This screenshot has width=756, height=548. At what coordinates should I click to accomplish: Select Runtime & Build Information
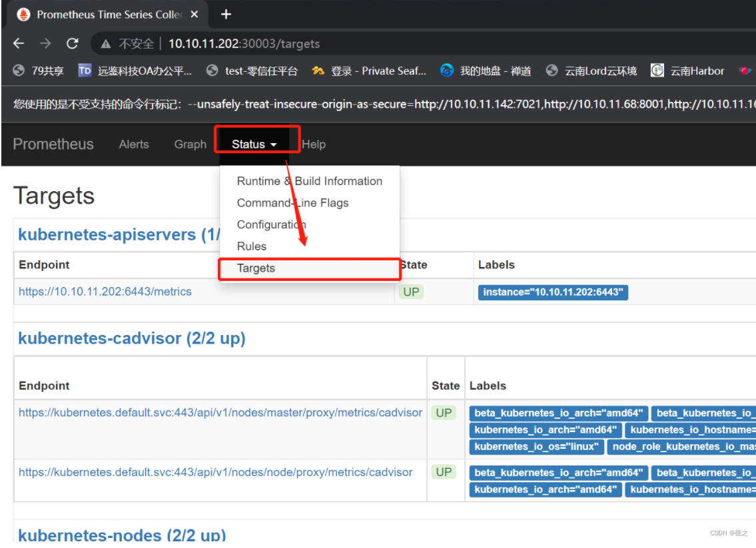point(310,181)
